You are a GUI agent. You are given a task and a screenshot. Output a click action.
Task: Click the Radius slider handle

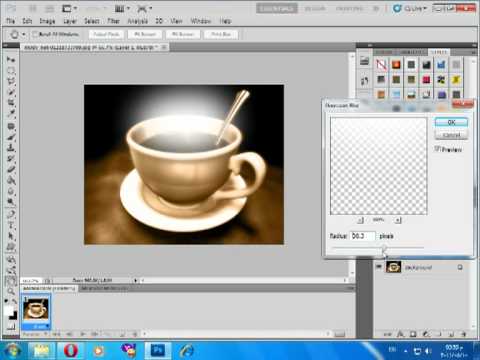click(x=384, y=249)
